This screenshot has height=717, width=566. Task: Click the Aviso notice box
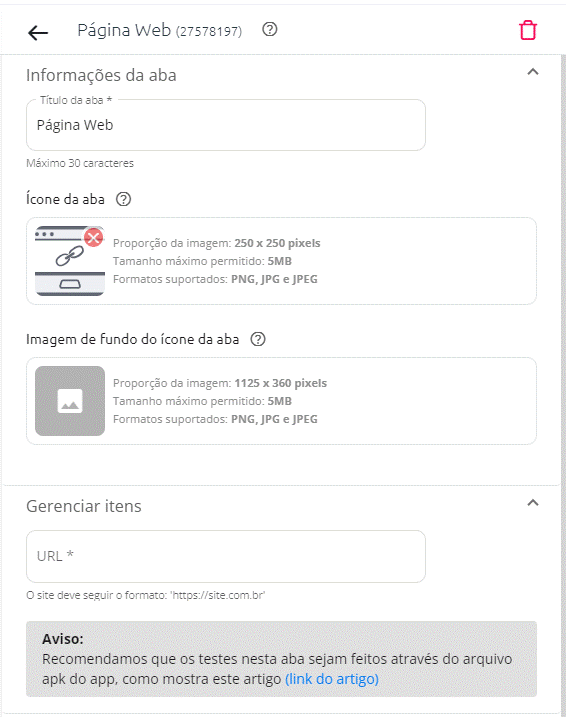click(x=281, y=659)
